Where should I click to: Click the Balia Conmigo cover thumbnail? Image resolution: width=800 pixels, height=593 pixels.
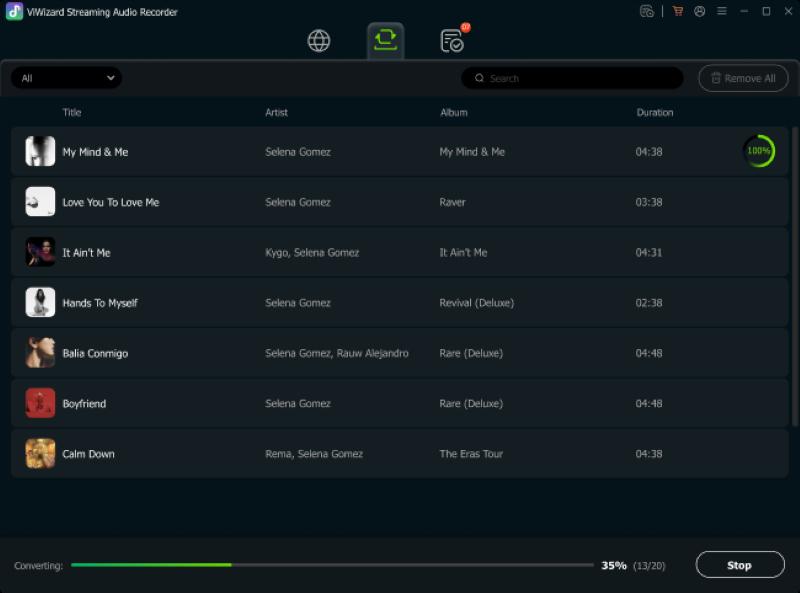[40, 353]
